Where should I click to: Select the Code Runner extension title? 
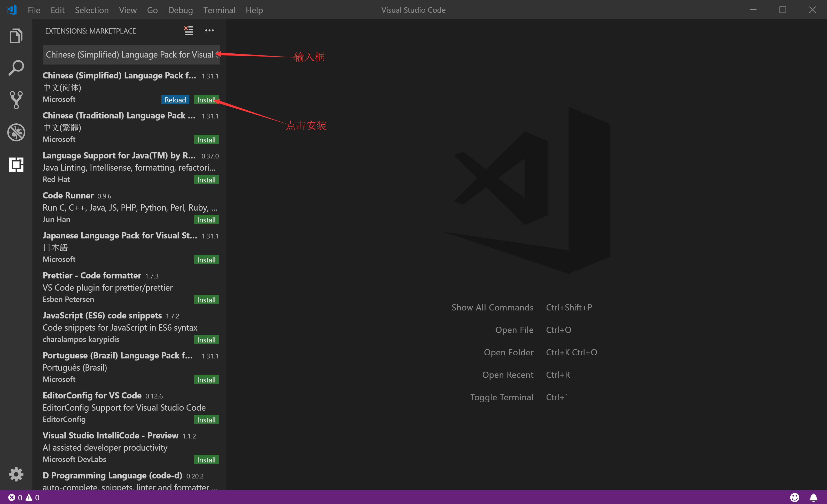coord(68,196)
